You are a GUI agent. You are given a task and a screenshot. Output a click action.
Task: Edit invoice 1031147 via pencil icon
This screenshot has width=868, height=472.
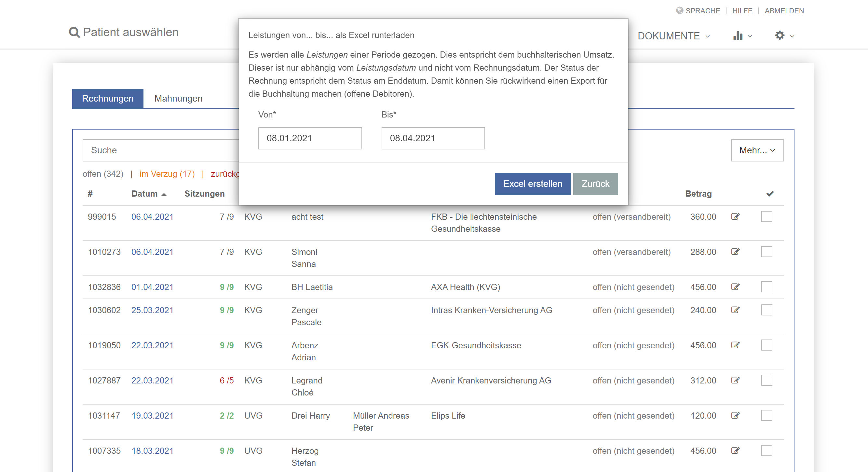point(735,415)
